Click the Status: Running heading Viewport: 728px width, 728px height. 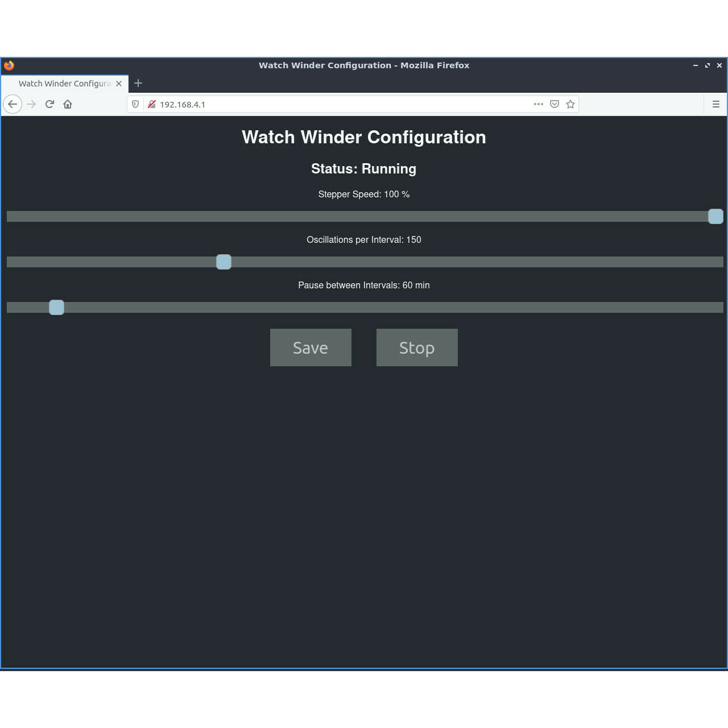[x=364, y=169]
